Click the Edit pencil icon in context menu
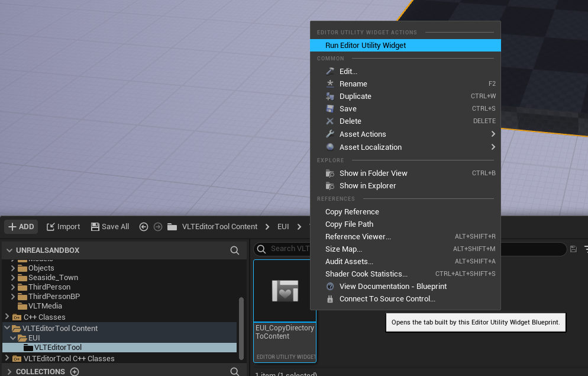 point(330,71)
